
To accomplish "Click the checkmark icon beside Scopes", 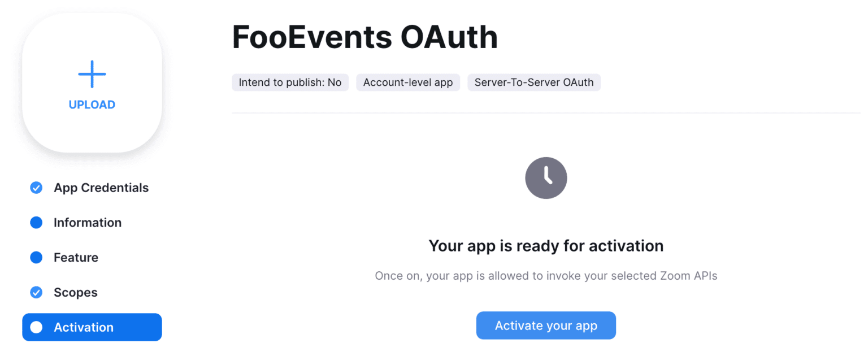I will point(36,292).
